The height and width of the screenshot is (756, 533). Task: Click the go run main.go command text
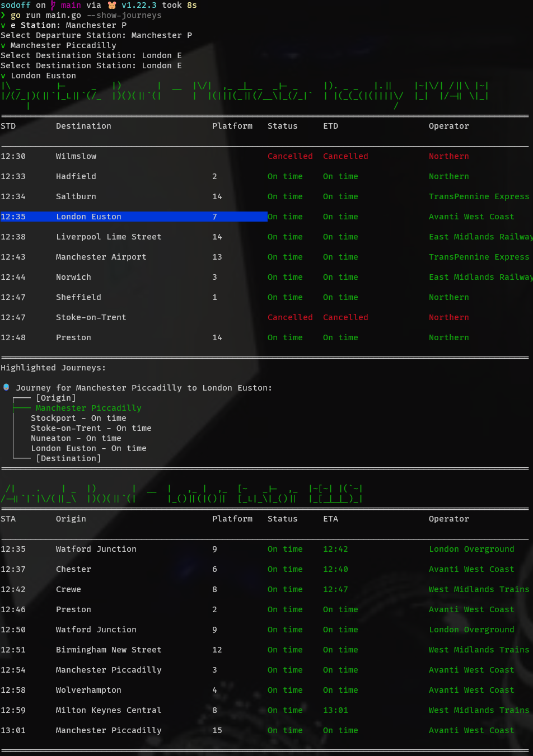point(46,15)
